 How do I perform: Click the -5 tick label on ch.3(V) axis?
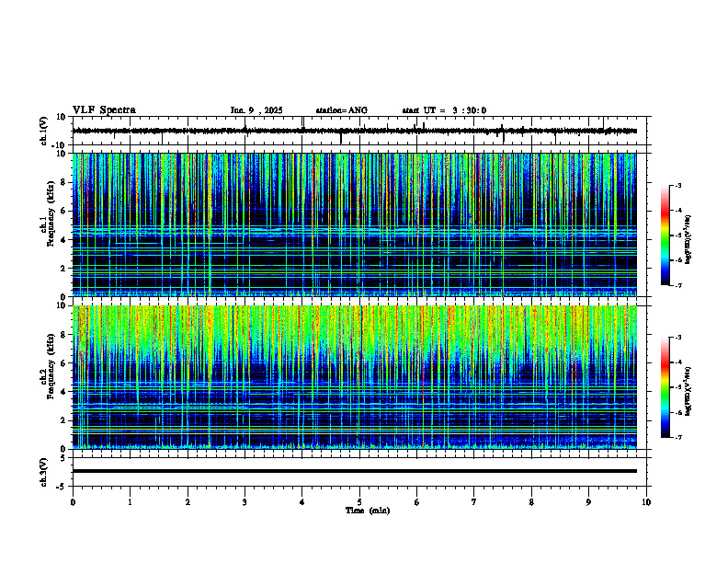click(x=62, y=487)
